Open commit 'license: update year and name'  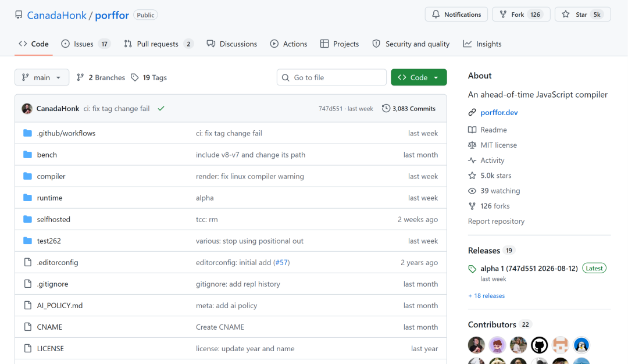click(245, 349)
